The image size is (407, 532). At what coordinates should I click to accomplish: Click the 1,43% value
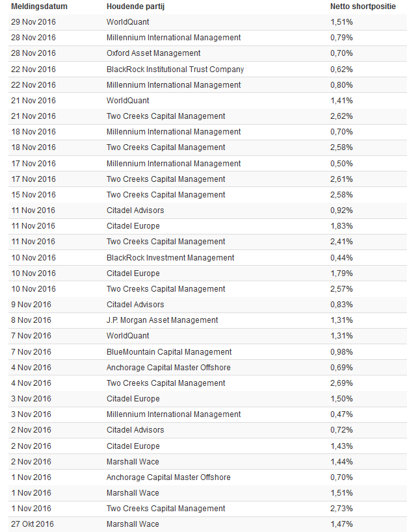(341, 446)
